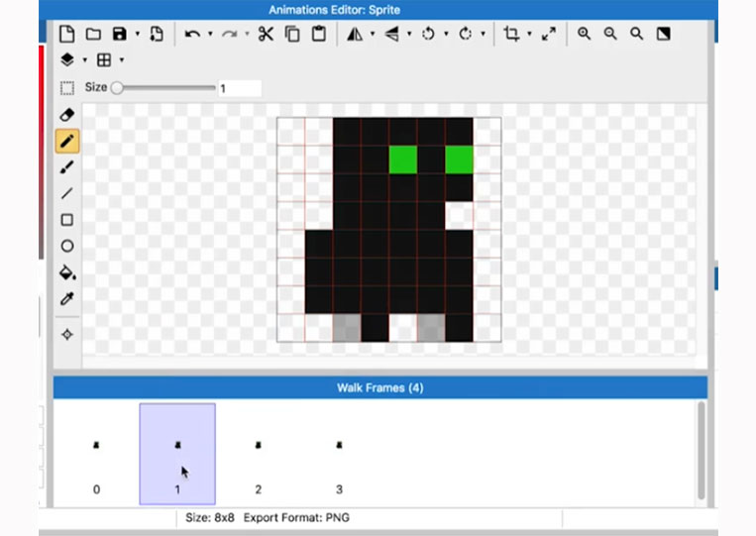756x536 pixels.
Task: Select the hotspot crosshair tool
Action: pos(67,334)
